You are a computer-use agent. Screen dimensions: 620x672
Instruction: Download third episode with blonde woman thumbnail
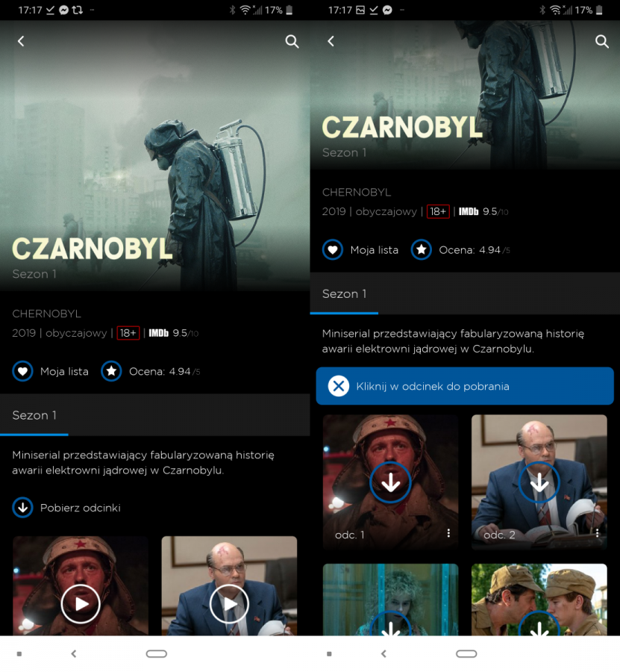(x=390, y=624)
